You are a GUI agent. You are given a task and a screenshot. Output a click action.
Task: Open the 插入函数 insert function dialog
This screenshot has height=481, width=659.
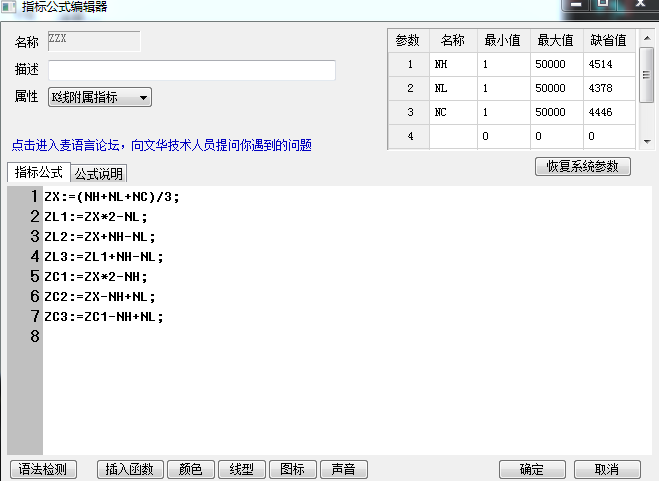point(130,469)
